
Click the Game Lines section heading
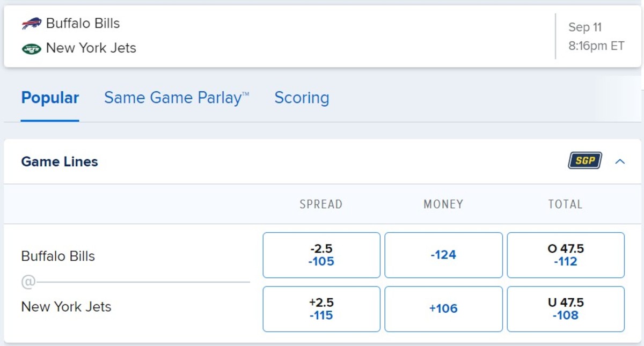click(x=60, y=161)
